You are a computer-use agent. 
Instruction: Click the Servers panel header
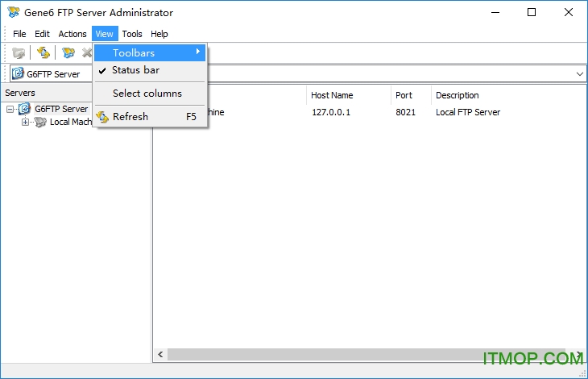pos(47,93)
